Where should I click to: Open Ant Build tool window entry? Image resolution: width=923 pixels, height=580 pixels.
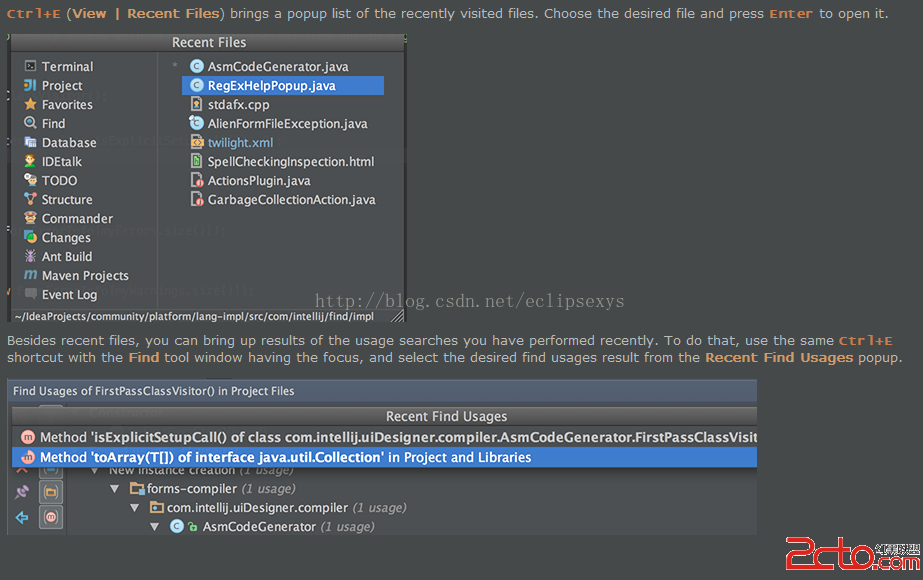[x=58, y=257]
